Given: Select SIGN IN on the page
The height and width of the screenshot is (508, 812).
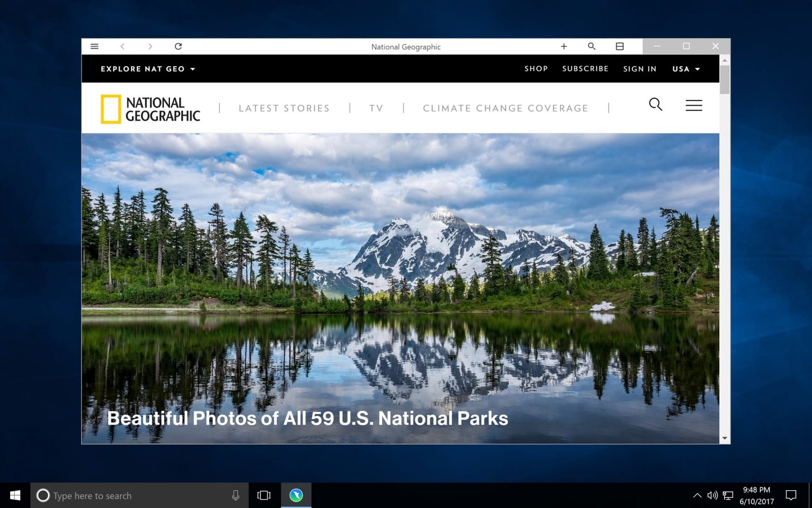Looking at the screenshot, I should click(640, 68).
